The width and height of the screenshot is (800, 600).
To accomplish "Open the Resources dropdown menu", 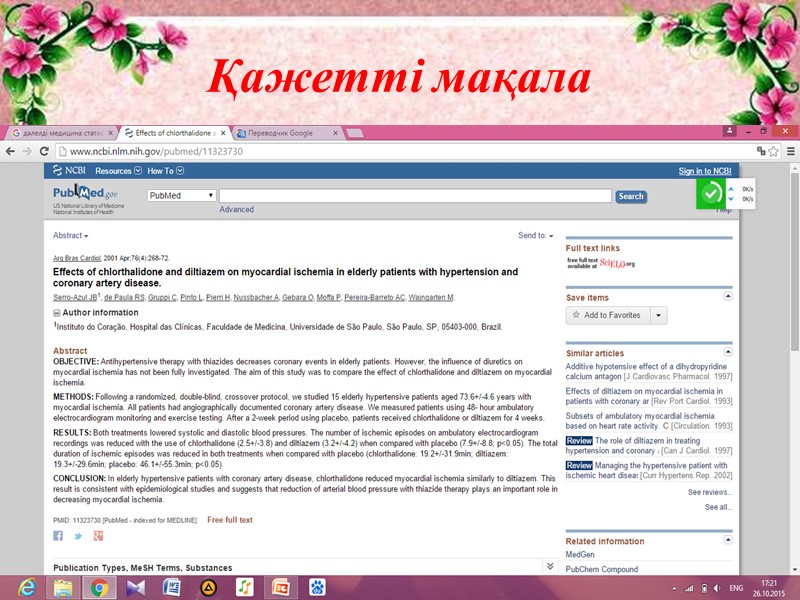I will click(x=118, y=171).
